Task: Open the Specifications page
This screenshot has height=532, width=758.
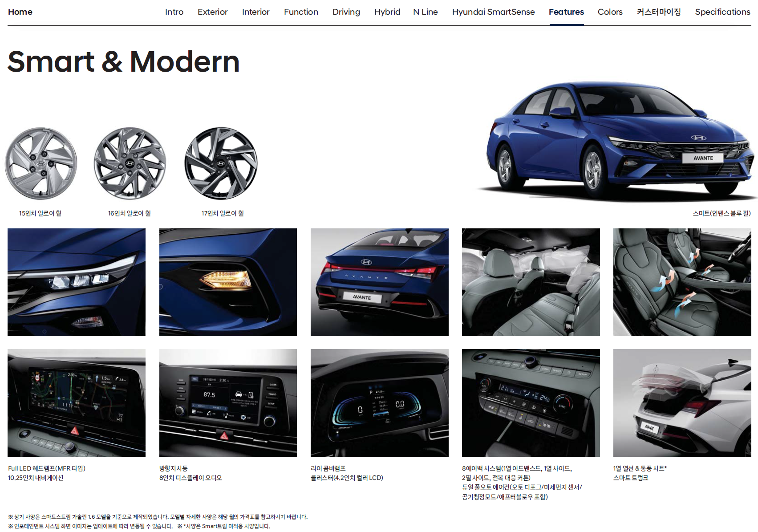Action: (723, 12)
